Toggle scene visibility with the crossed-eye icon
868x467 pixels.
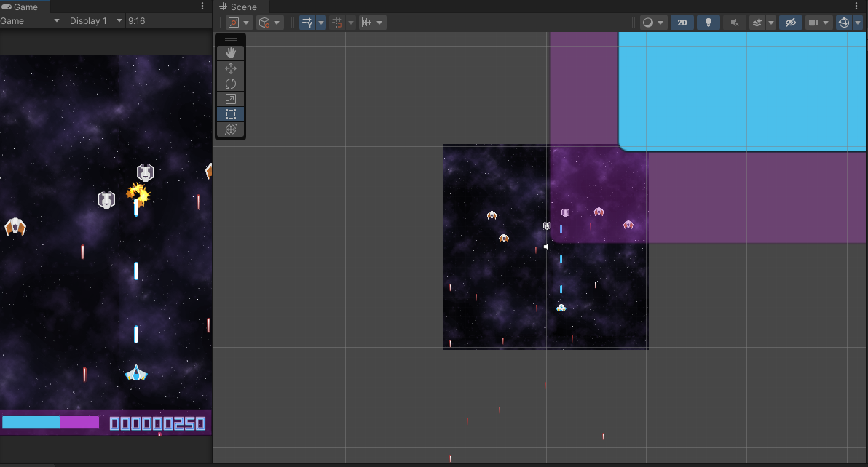tap(790, 22)
